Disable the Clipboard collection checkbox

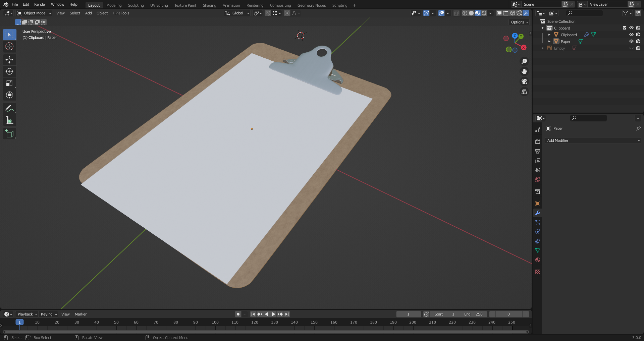[x=624, y=28]
